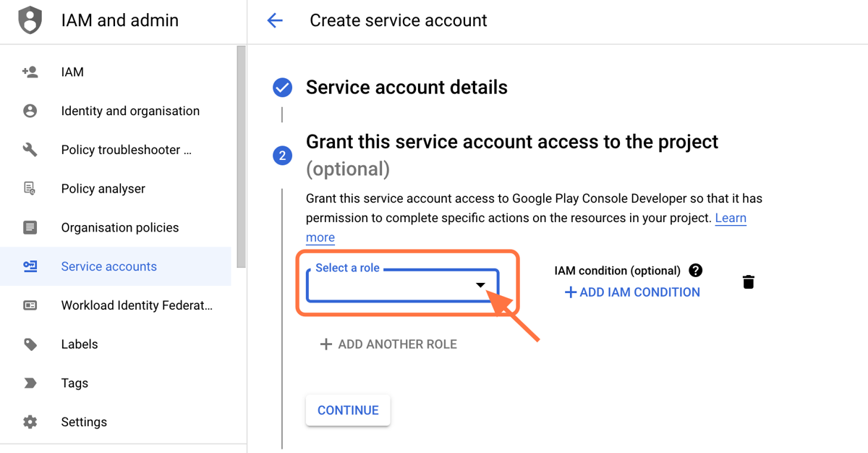
Task: Open Workload Identity Federation item
Action: tap(116, 305)
